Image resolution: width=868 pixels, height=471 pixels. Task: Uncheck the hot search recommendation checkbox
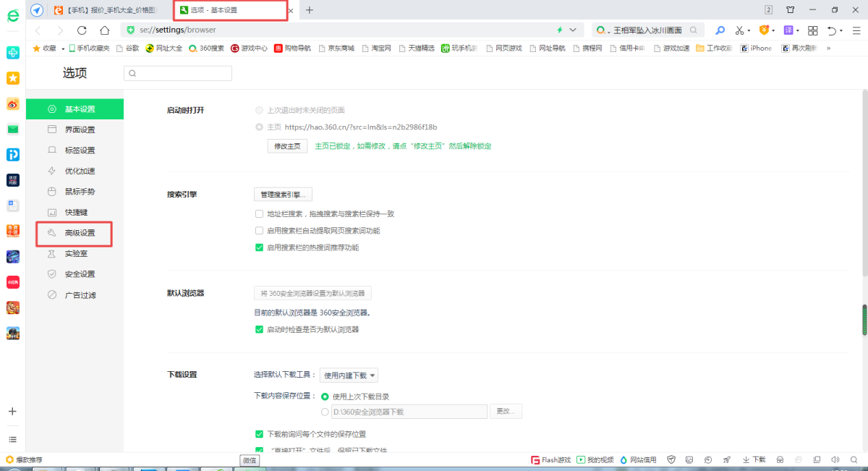[x=259, y=247]
